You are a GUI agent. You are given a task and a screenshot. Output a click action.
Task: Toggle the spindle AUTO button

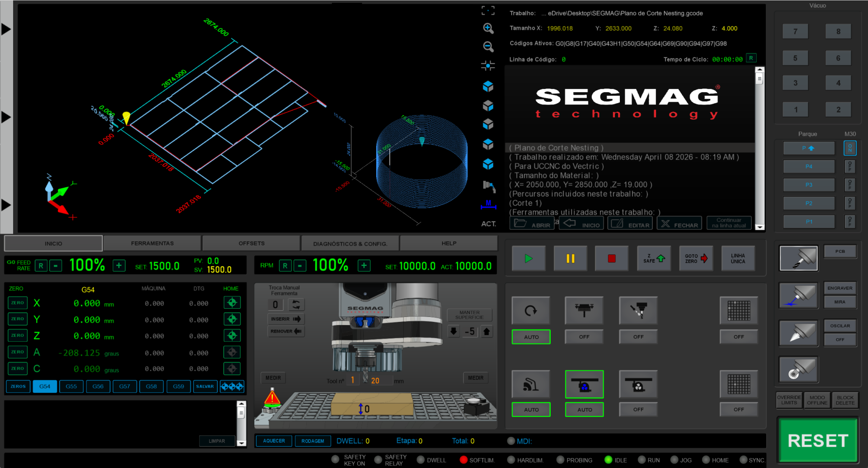pos(531,337)
